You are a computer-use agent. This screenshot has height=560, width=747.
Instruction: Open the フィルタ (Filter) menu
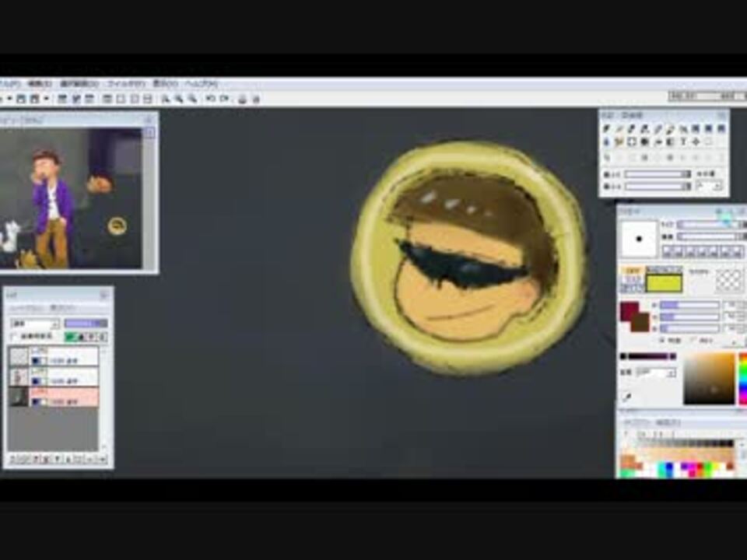tap(125, 84)
